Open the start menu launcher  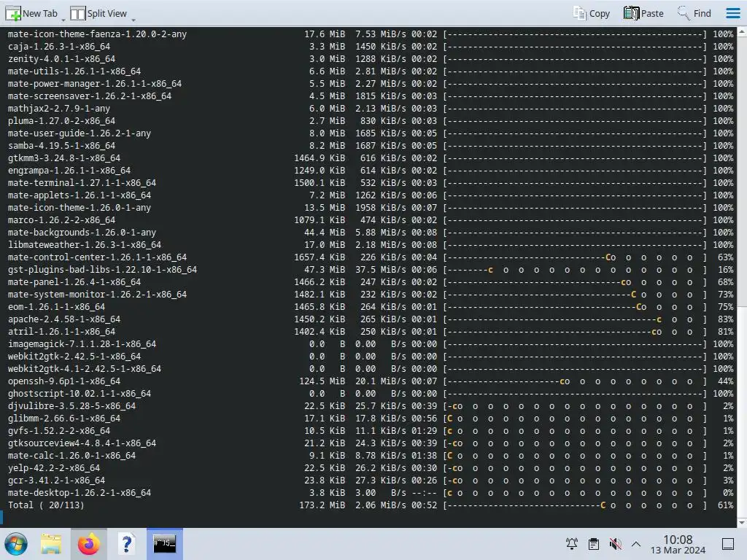coord(16,544)
